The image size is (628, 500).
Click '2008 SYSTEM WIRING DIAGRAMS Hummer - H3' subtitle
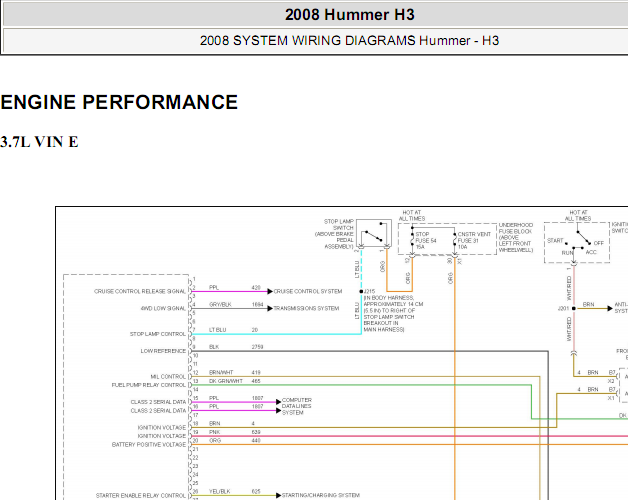pyautogui.click(x=349, y=40)
